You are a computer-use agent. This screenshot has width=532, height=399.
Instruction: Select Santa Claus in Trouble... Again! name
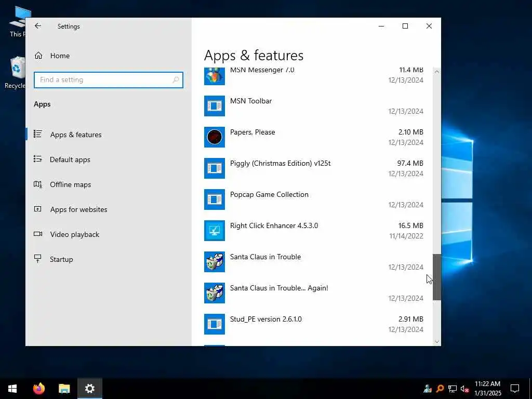click(x=279, y=288)
